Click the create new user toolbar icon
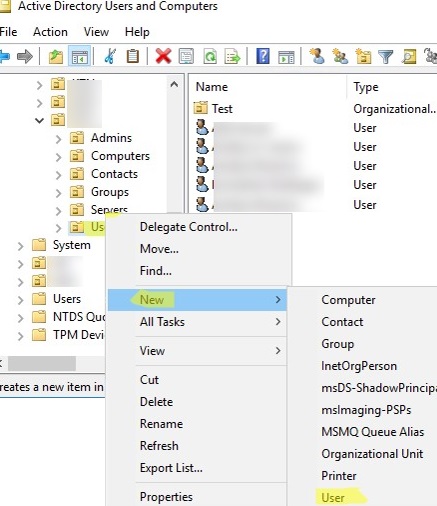Image resolution: width=437 pixels, height=506 pixels. (317, 56)
